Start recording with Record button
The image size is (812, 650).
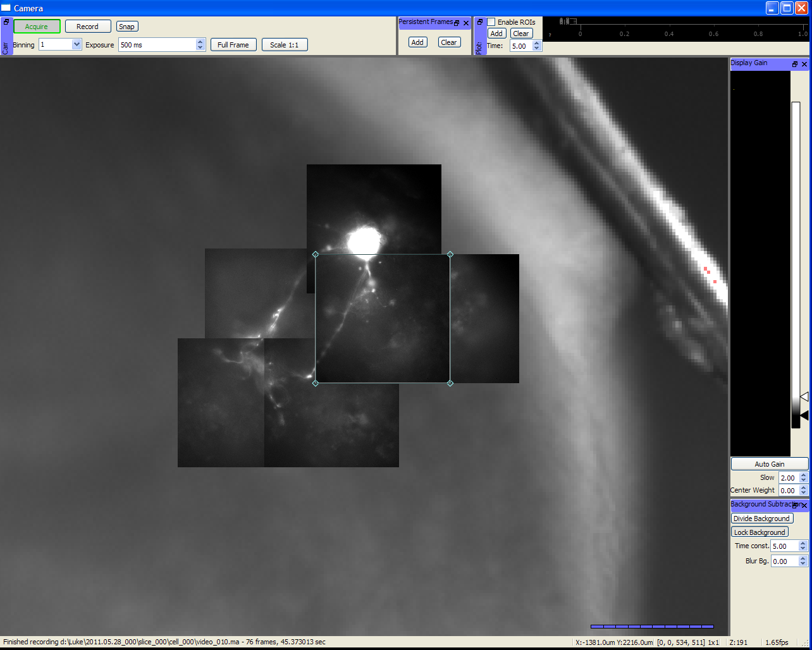[x=88, y=27]
